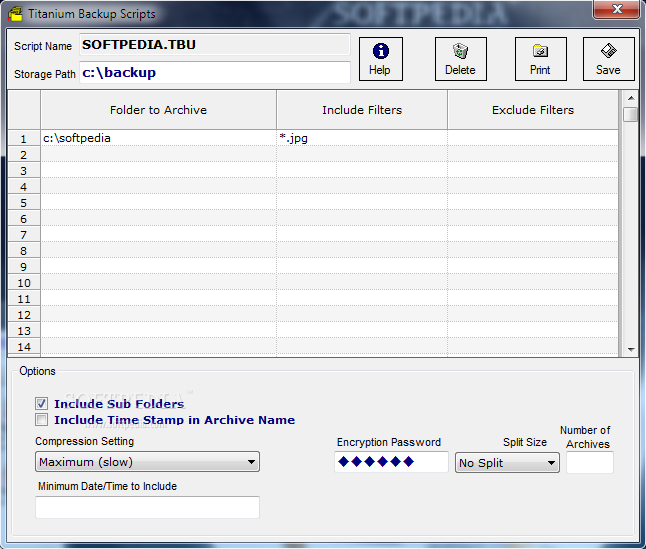Viewport: 646px width, 549px height.
Task: Expand the Split Size No Split dropdown
Action: [507, 463]
